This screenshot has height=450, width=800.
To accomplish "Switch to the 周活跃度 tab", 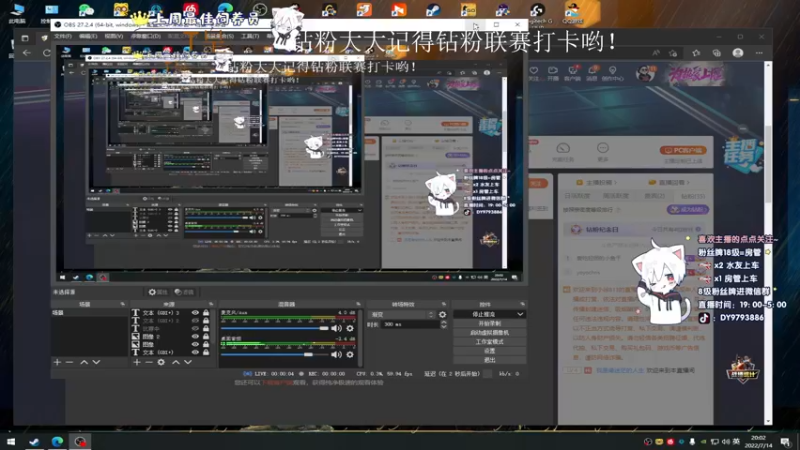I will click(x=615, y=196).
